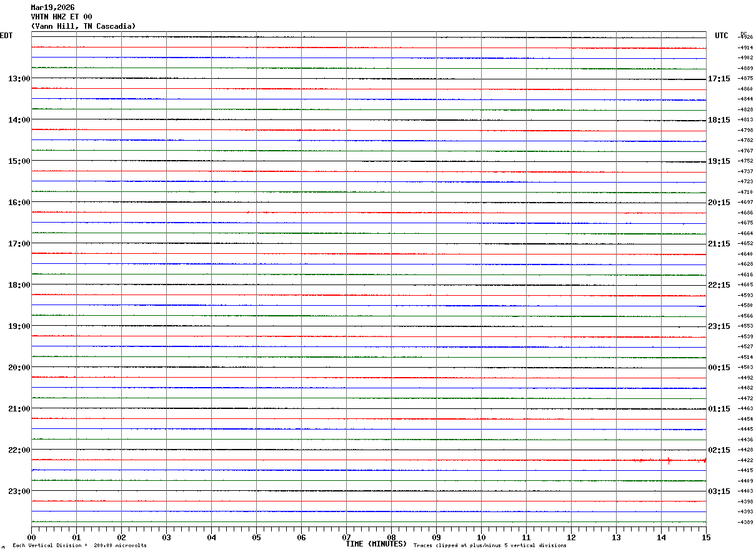This screenshot has width=756, height=554.
Task: Click the 00 minute axis tick label
Action: point(31,537)
